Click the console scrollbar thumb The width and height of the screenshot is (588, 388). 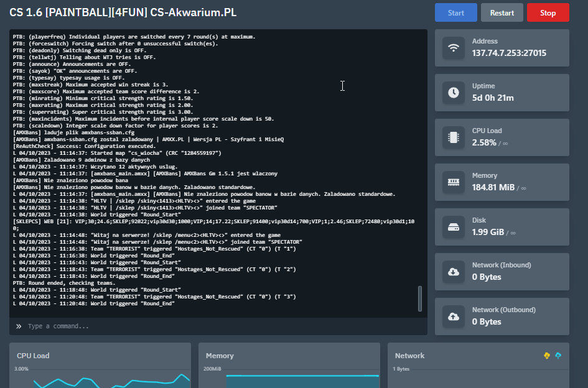click(419, 298)
